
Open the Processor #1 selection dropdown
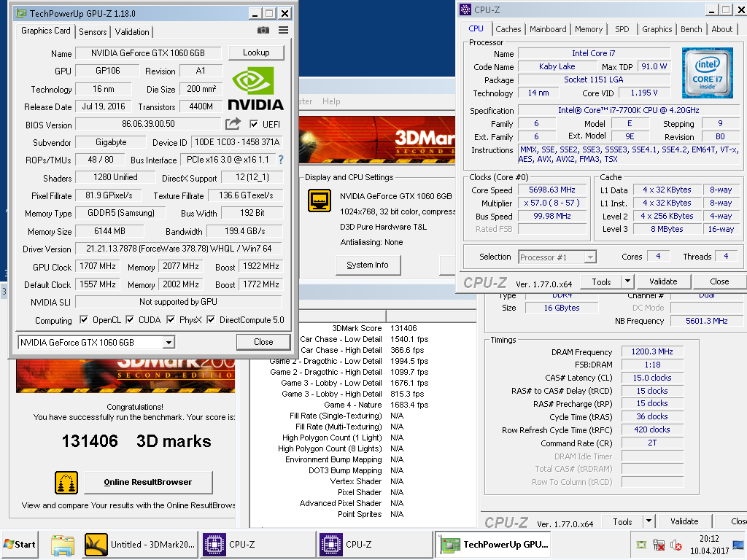click(x=591, y=257)
